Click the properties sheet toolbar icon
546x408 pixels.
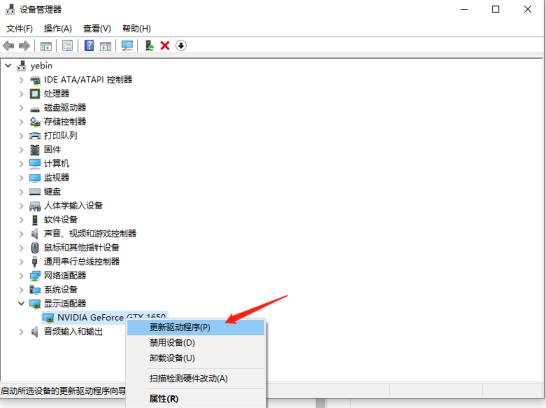[x=67, y=46]
